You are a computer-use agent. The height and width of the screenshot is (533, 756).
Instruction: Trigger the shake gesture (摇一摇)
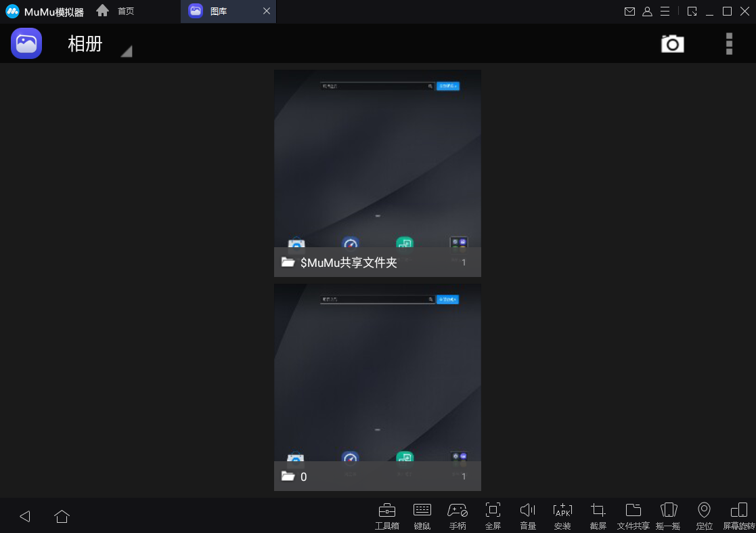pyautogui.click(x=669, y=515)
